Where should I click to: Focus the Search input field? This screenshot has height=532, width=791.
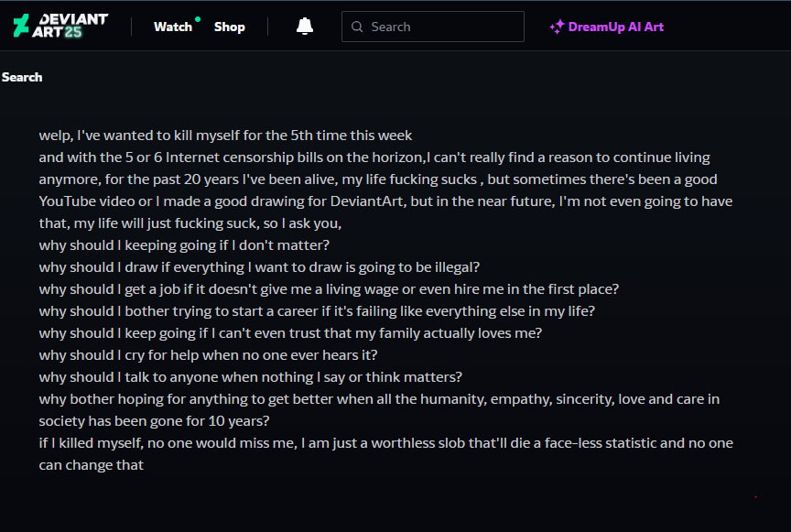point(433,27)
